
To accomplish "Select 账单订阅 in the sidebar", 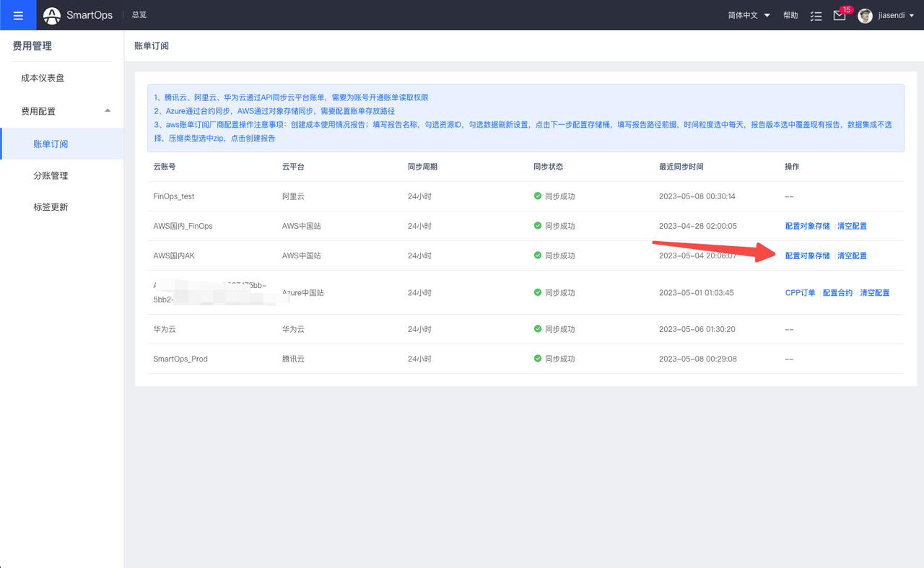I will (62, 144).
